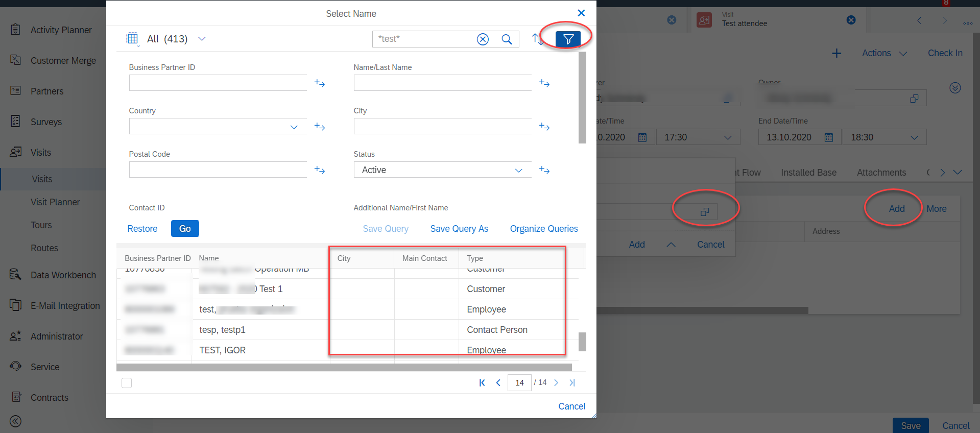980x433 pixels.
Task: Go to next results page
Action: [x=556, y=382]
